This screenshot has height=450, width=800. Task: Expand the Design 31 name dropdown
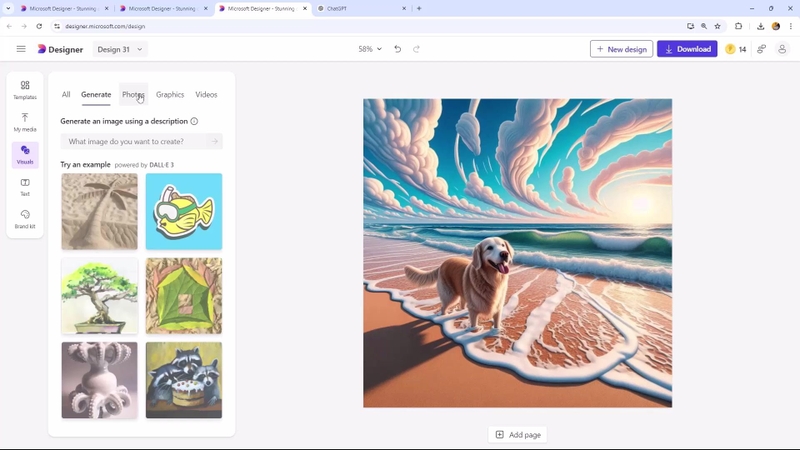click(x=120, y=49)
